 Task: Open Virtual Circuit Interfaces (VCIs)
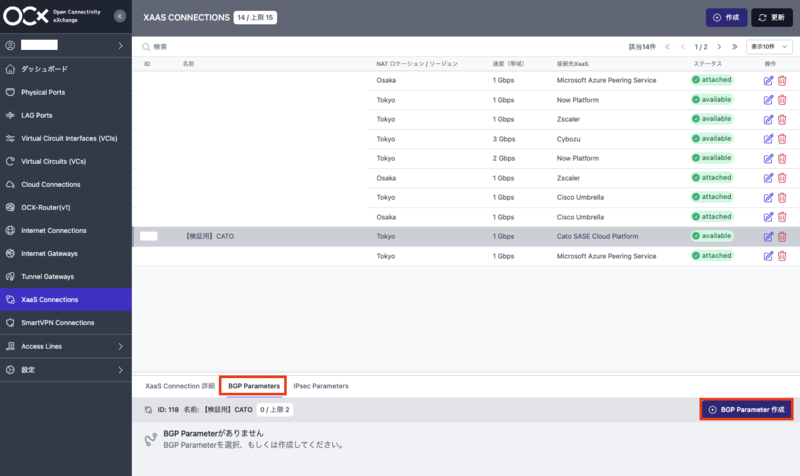coord(66,138)
